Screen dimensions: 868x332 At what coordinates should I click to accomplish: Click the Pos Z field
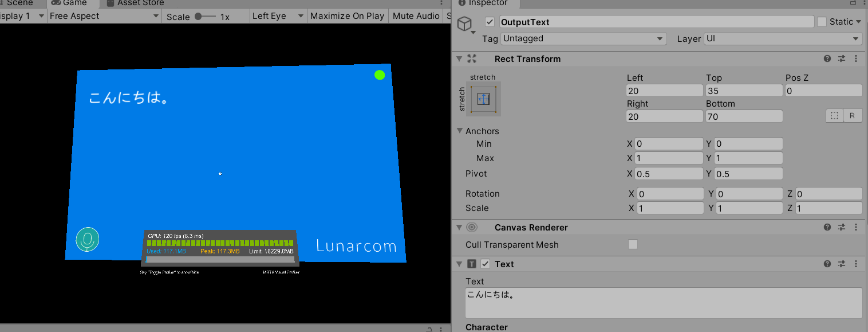point(824,91)
